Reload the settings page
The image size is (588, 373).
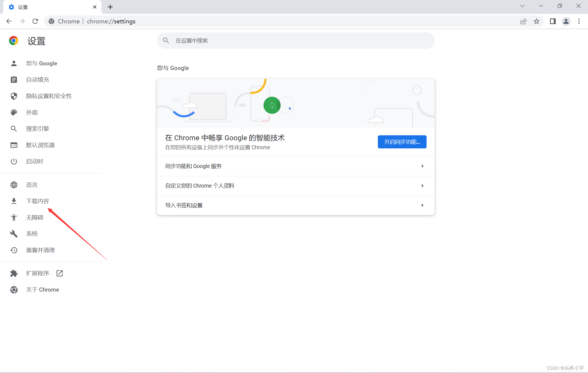pos(35,21)
